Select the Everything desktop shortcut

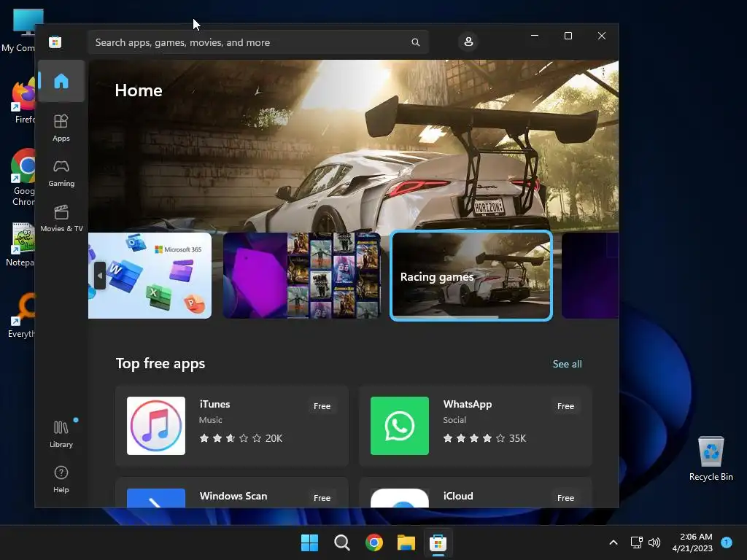click(21, 315)
